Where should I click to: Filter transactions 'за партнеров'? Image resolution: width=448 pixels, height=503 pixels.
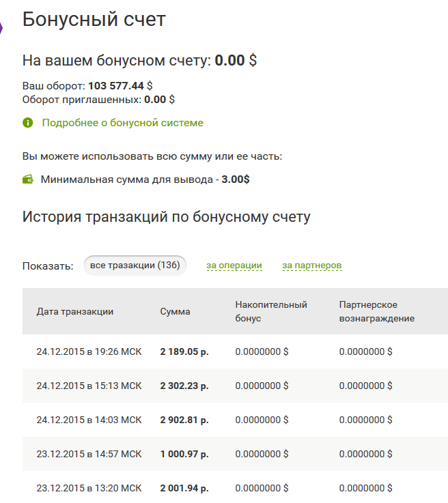click(311, 265)
